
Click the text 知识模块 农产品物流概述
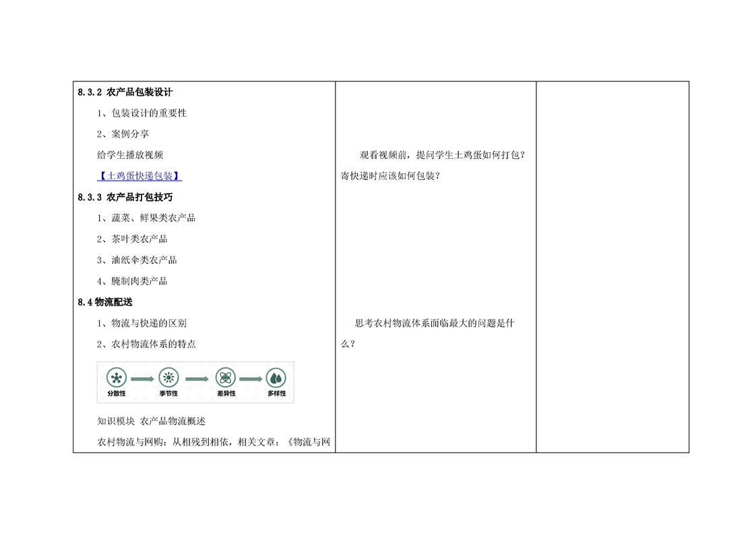pos(152,421)
